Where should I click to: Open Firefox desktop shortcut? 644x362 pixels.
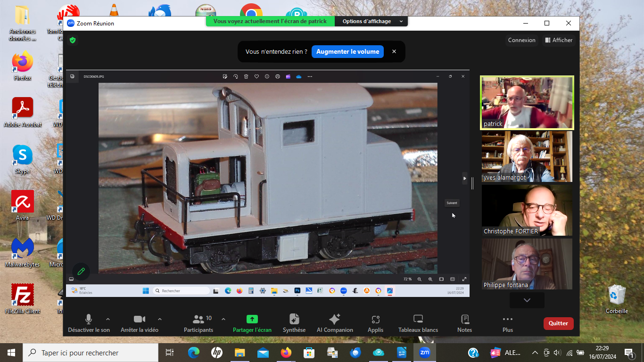pyautogui.click(x=23, y=66)
